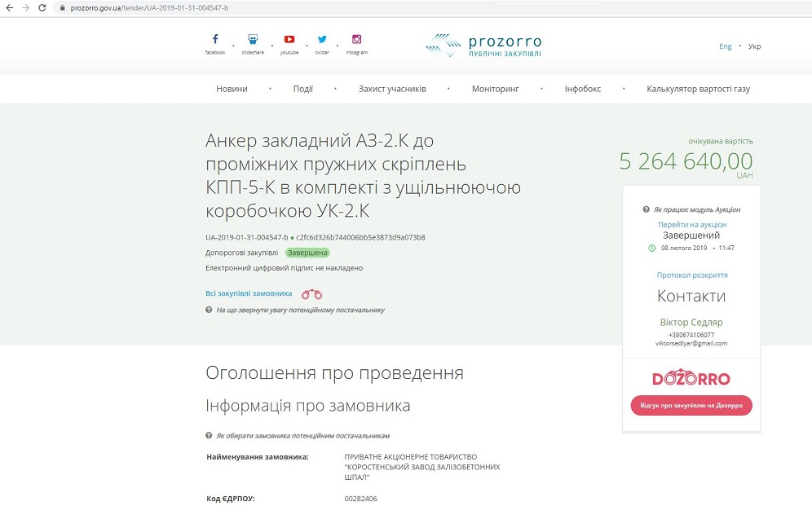Open the YouTube social icon

[x=289, y=40]
